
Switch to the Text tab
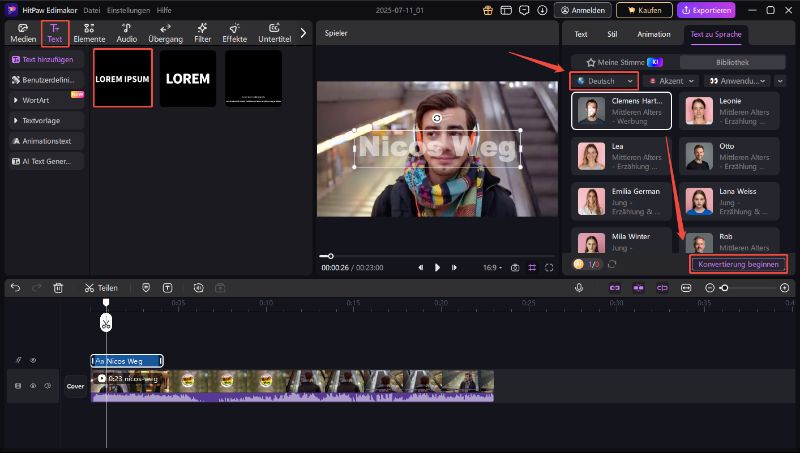tap(581, 34)
